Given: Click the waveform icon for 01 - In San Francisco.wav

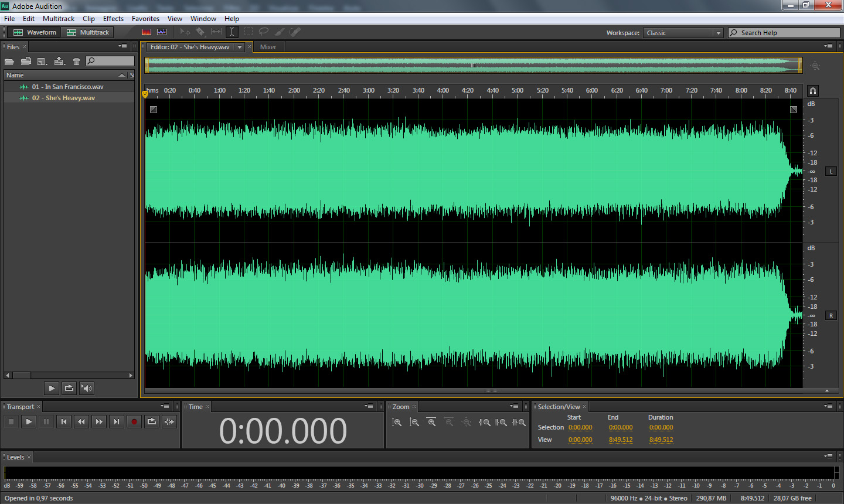Looking at the screenshot, I should tap(24, 87).
